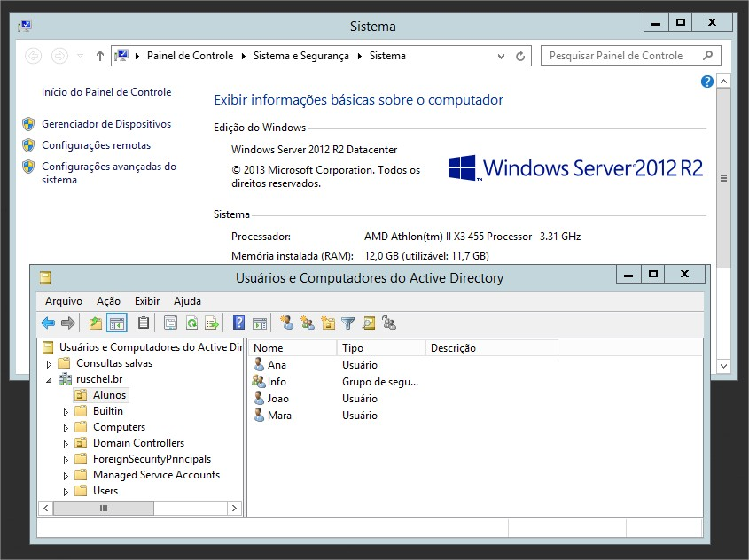Click the funnel Filter options icon
Image resolution: width=749 pixels, height=560 pixels.
(347, 323)
